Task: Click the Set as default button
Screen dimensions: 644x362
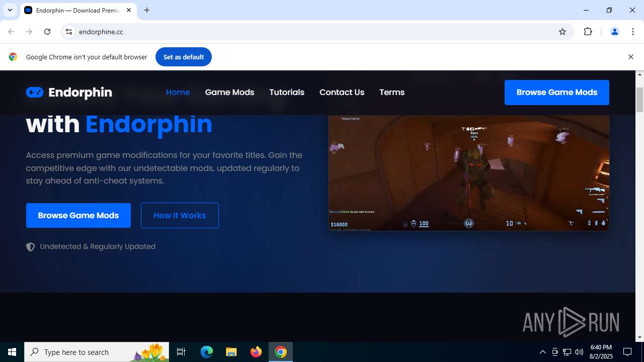Action: pos(184,57)
